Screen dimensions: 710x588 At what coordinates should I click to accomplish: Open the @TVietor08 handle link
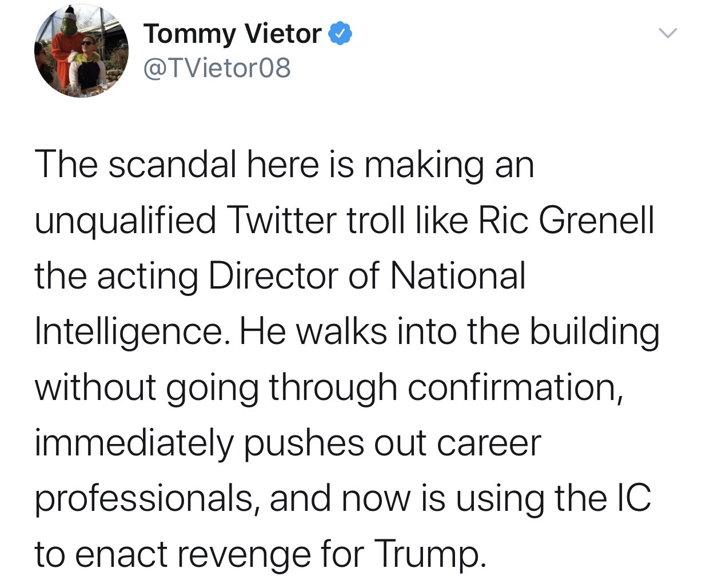tap(217, 69)
